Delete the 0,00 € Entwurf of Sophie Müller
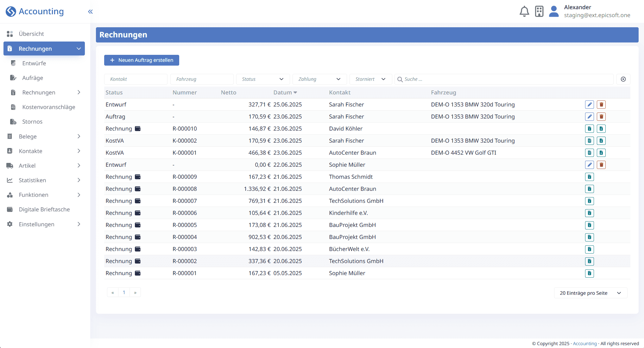The image size is (644, 348). pos(601,165)
